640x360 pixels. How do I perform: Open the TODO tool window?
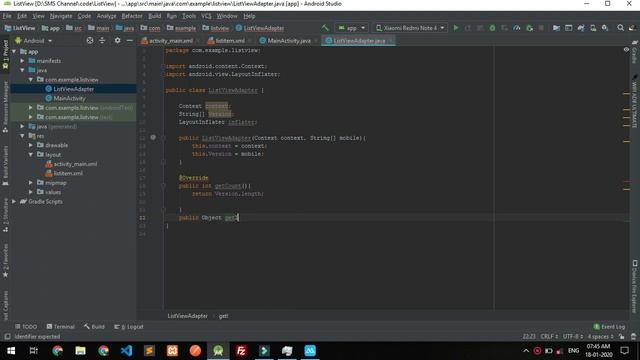[26, 327]
